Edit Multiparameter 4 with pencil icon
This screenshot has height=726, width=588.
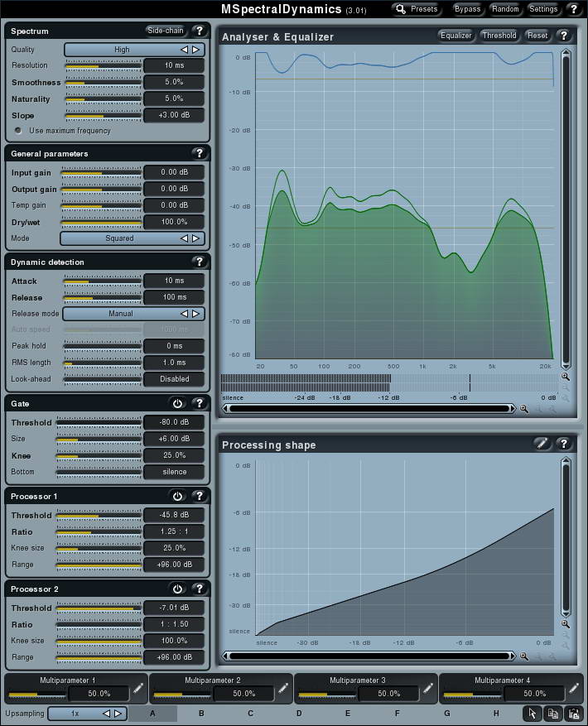click(574, 689)
